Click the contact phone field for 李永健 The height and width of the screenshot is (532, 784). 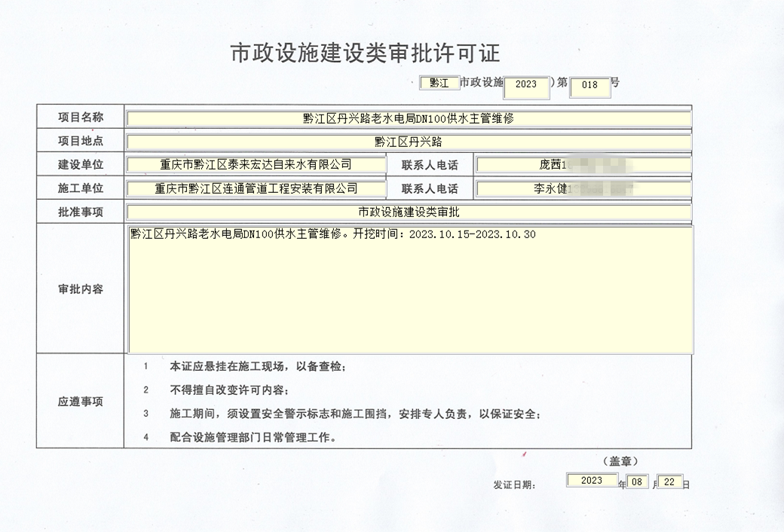pyautogui.click(x=583, y=188)
